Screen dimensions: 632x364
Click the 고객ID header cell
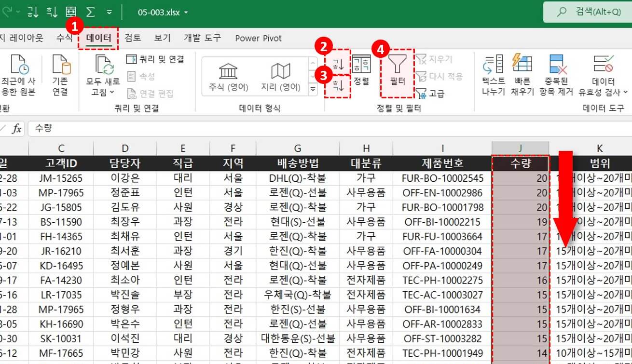tap(61, 163)
